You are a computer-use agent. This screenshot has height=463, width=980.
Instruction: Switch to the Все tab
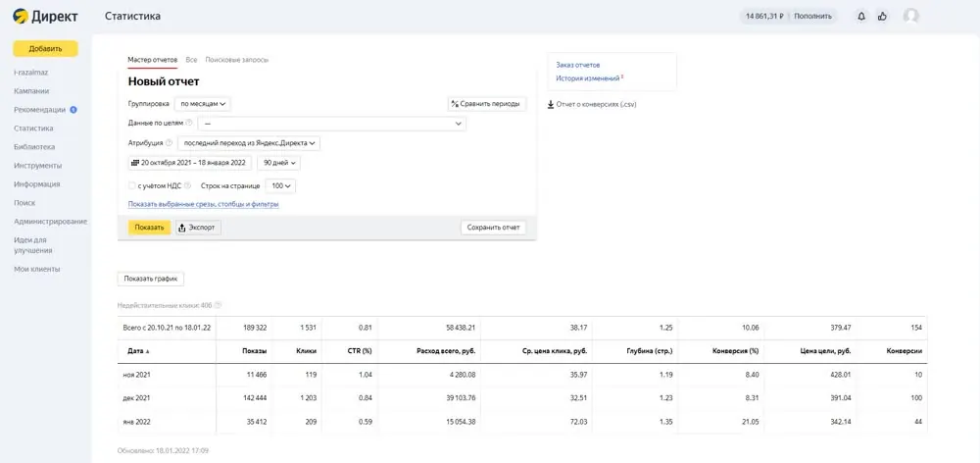pos(191,60)
